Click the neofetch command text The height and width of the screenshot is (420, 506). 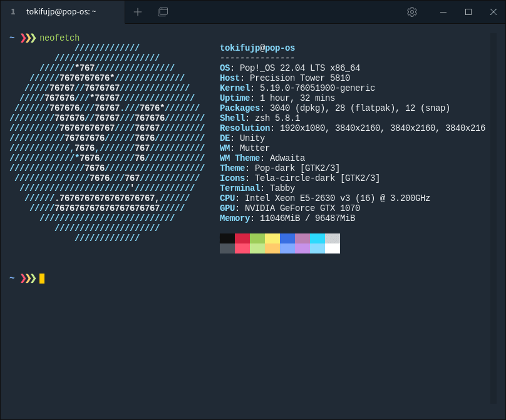pos(59,38)
